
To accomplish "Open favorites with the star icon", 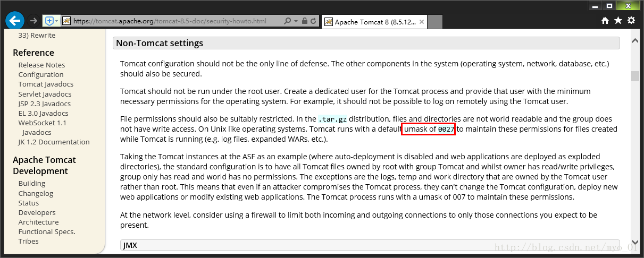I will coord(618,20).
